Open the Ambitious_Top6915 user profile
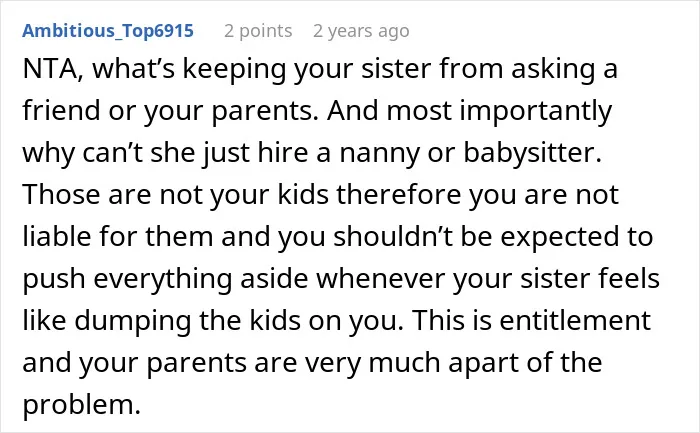Image resolution: width=700 pixels, height=433 pixels. [108, 31]
